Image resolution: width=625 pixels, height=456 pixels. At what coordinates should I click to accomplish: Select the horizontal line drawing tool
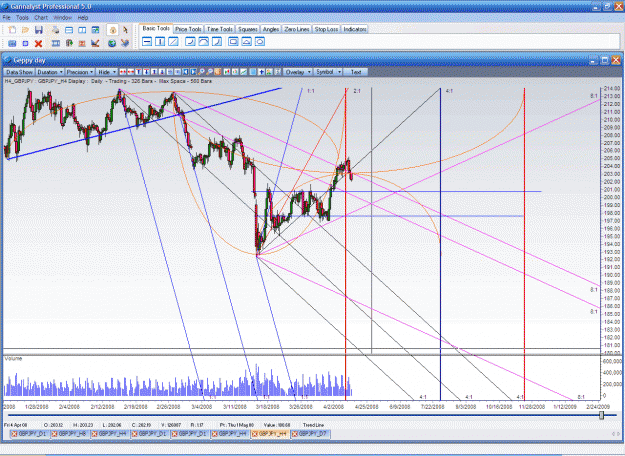click(x=147, y=41)
